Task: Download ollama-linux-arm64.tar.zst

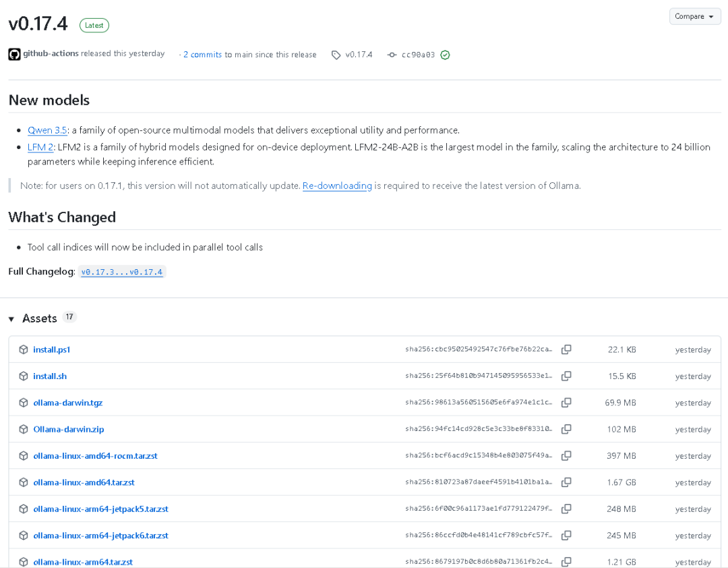Action: [x=83, y=562]
